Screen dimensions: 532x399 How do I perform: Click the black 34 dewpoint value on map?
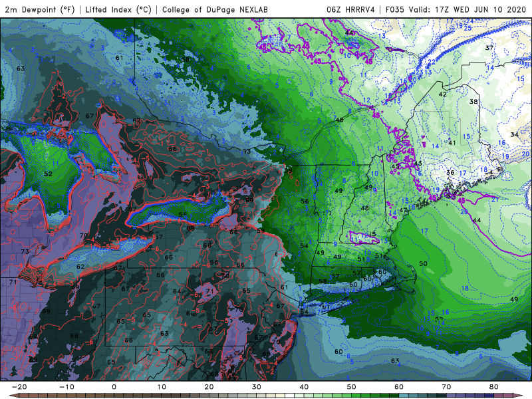[514, 135]
